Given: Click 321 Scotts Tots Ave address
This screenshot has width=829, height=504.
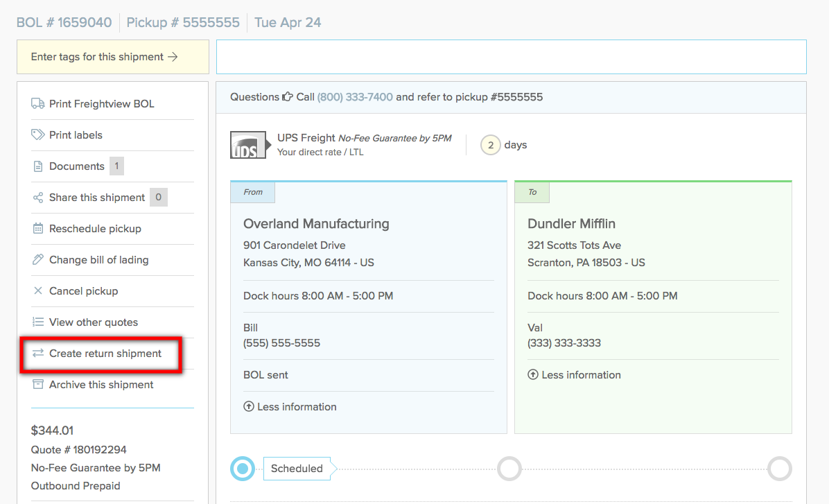Looking at the screenshot, I should pyautogui.click(x=574, y=245).
